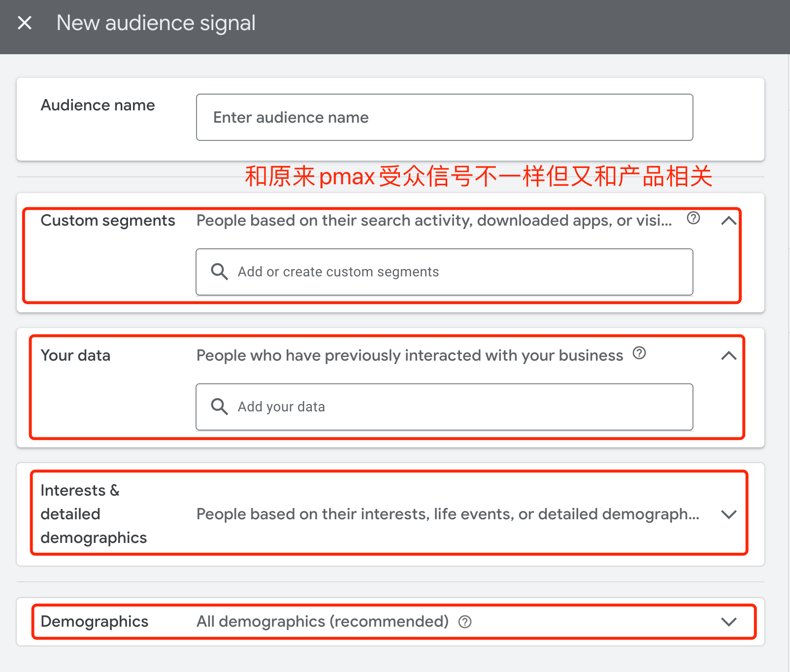This screenshot has height=672, width=790.
Task: Select the Custom segments section heading
Action: pyautogui.click(x=108, y=221)
